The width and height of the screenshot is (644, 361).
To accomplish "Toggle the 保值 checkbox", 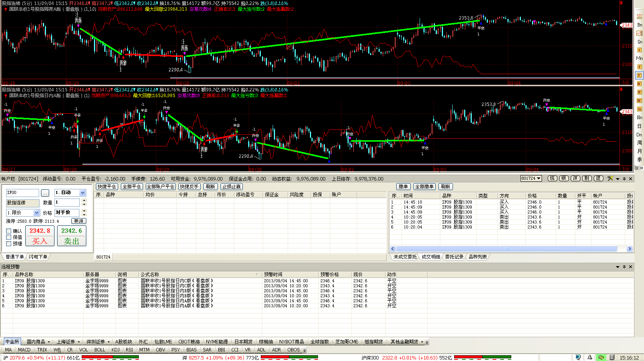I will point(9,237).
